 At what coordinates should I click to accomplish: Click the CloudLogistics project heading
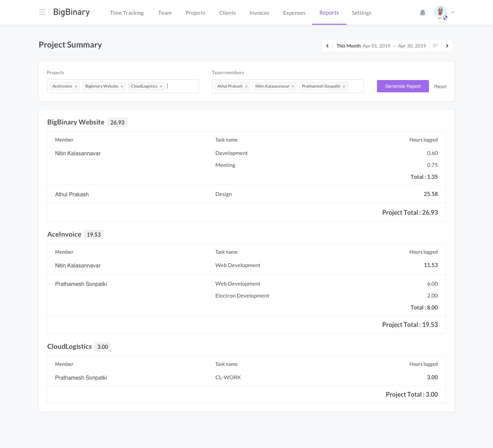pyautogui.click(x=69, y=346)
